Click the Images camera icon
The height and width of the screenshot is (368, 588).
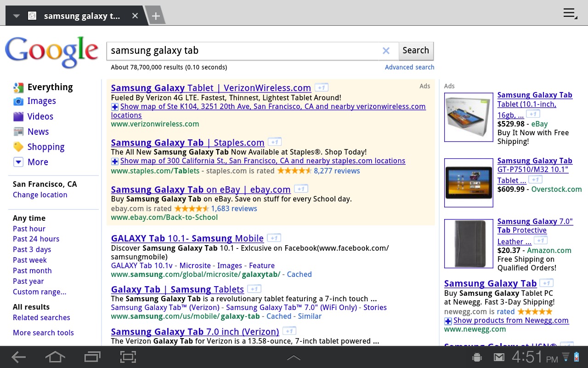point(18,101)
